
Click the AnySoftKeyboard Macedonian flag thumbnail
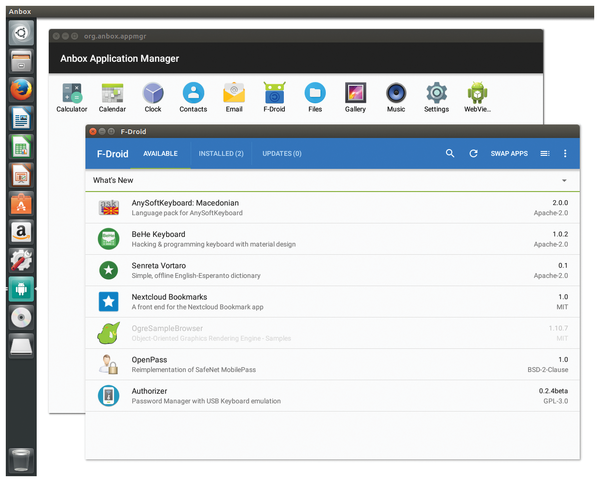coord(109,208)
